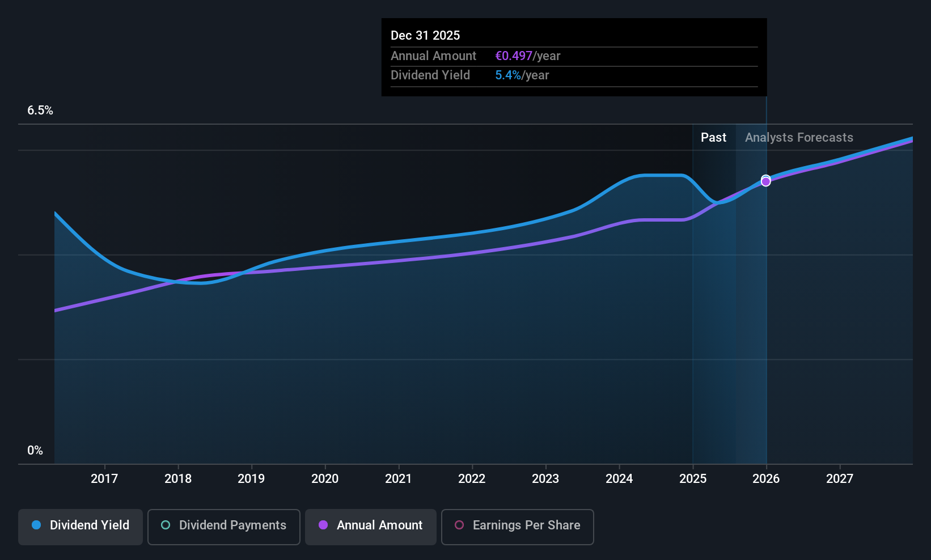The image size is (931, 560).
Task: Click the 0% y-axis label
Action: tap(35, 451)
